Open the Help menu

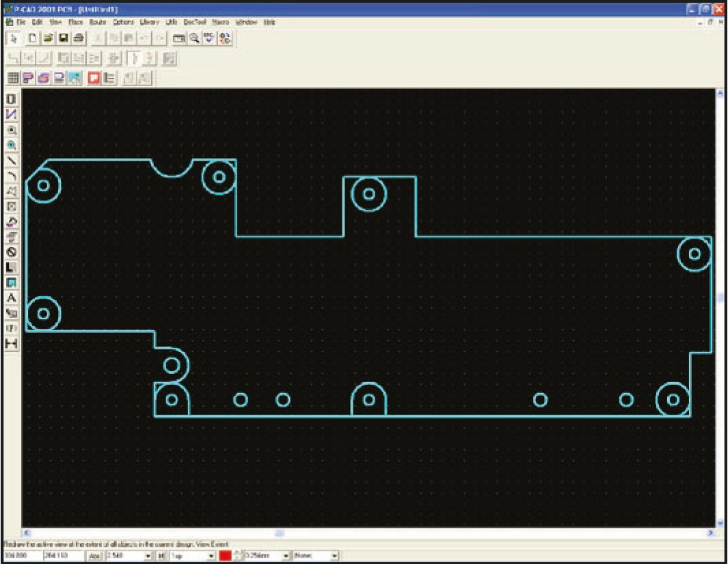click(x=269, y=22)
